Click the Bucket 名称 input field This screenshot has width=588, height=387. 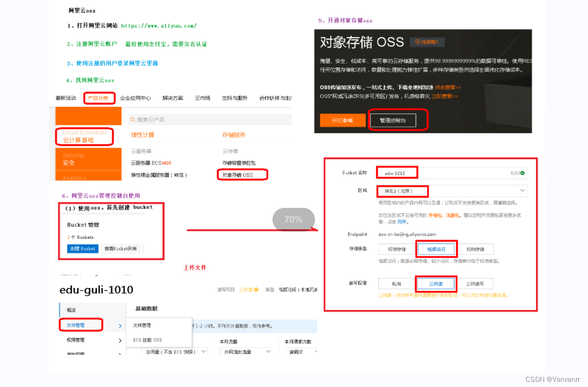452,173
